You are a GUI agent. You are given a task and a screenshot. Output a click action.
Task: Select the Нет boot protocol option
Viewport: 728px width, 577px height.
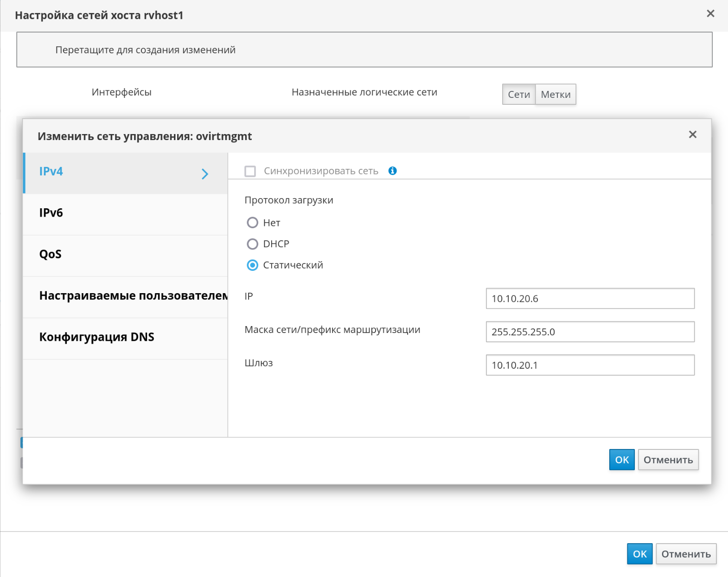click(x=252, y=223)
